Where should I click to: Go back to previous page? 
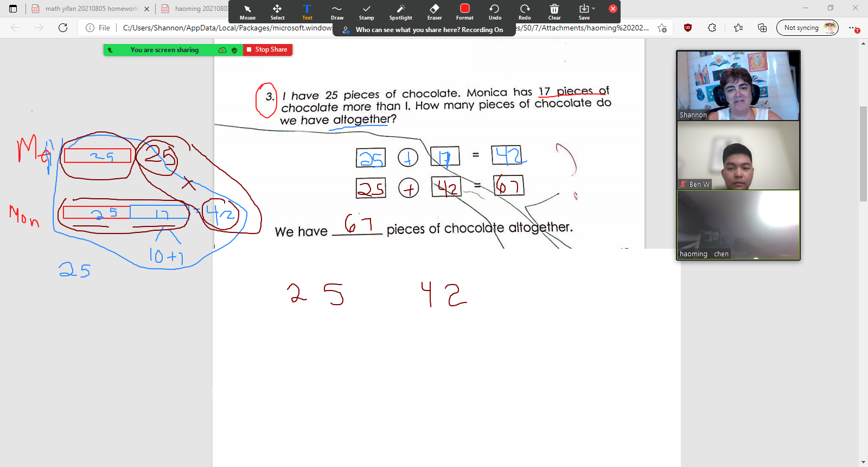[15, 28]
